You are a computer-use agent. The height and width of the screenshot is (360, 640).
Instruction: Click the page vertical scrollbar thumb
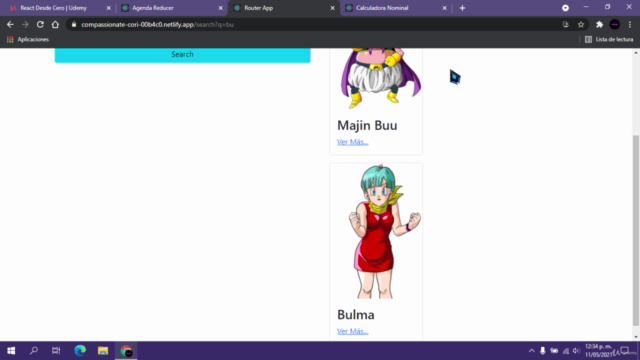[x=636, y=231]
